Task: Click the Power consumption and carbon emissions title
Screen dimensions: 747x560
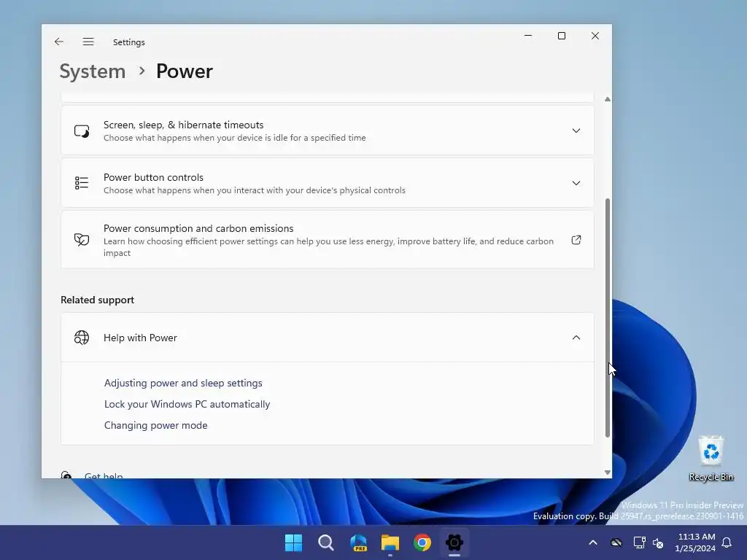Action: point(198,228)
